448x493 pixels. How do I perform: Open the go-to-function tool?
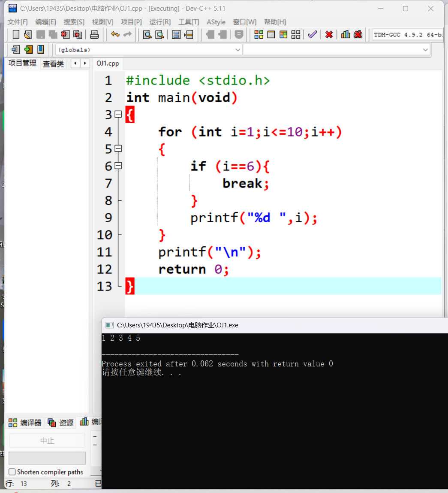coord(176,35)
